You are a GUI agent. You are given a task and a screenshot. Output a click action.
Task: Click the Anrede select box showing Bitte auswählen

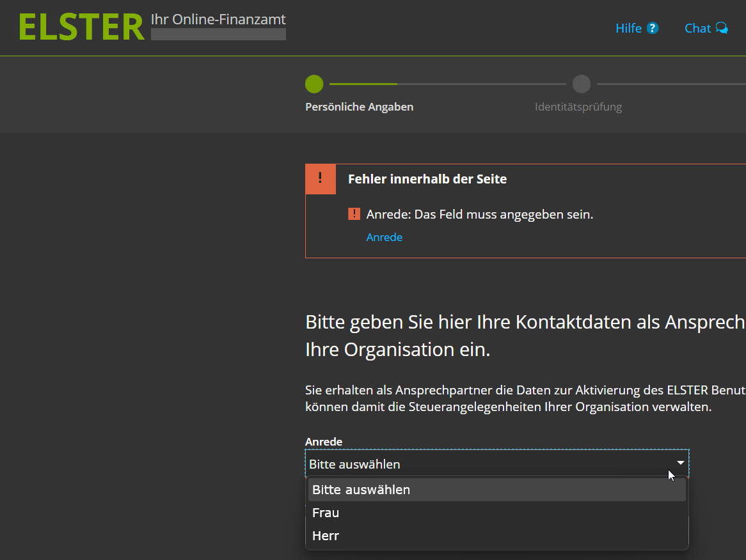486,464
